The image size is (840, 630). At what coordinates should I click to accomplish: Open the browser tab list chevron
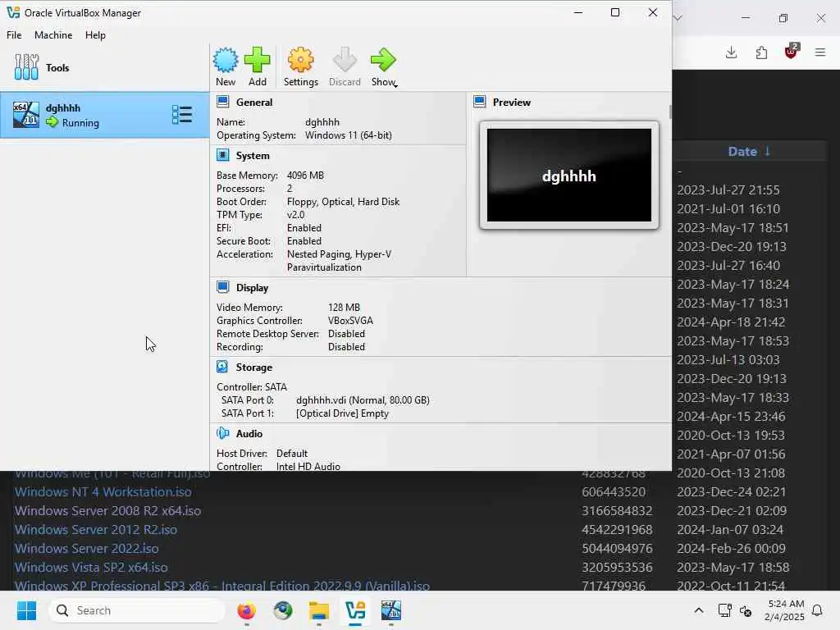tap(678, 18)
